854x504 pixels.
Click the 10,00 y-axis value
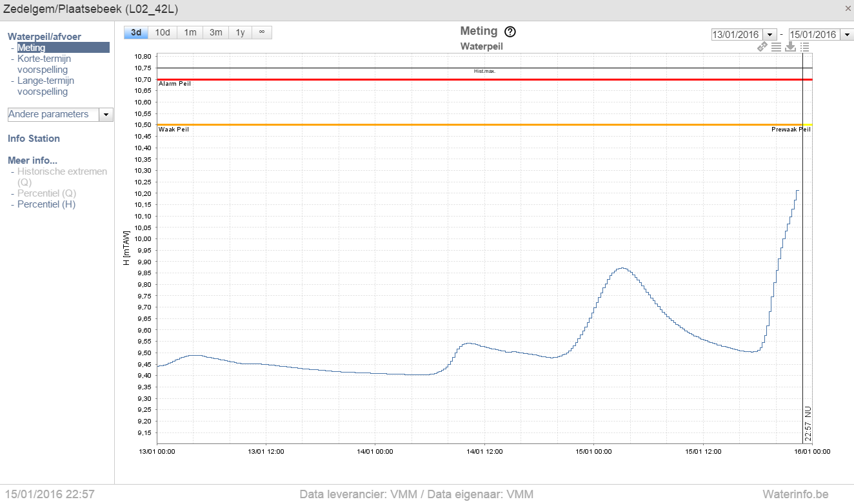pos(143,239)
